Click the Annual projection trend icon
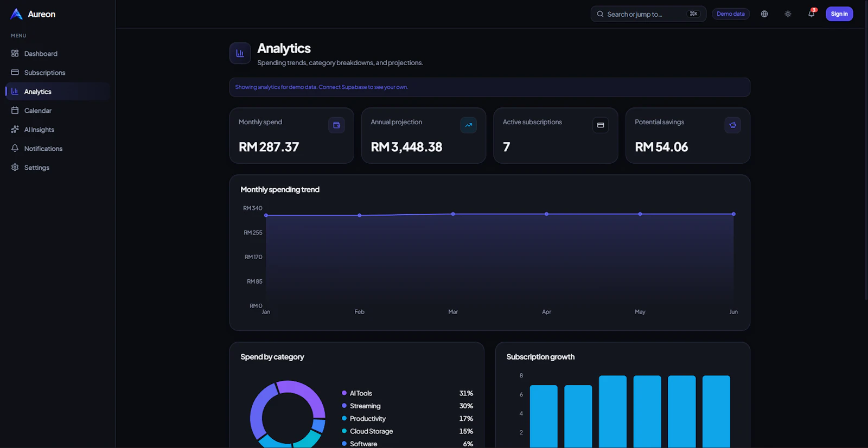 point(469,125)
